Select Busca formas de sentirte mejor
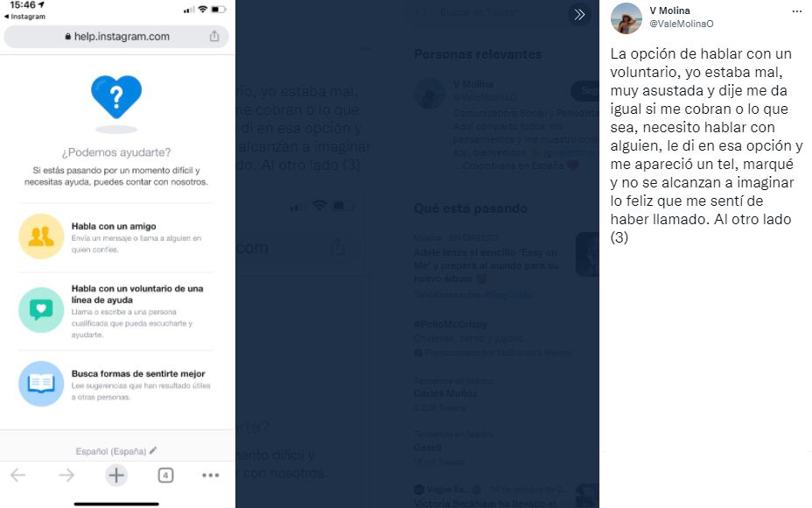The width and height of the screenshot is (812, 508). [116, 385]
